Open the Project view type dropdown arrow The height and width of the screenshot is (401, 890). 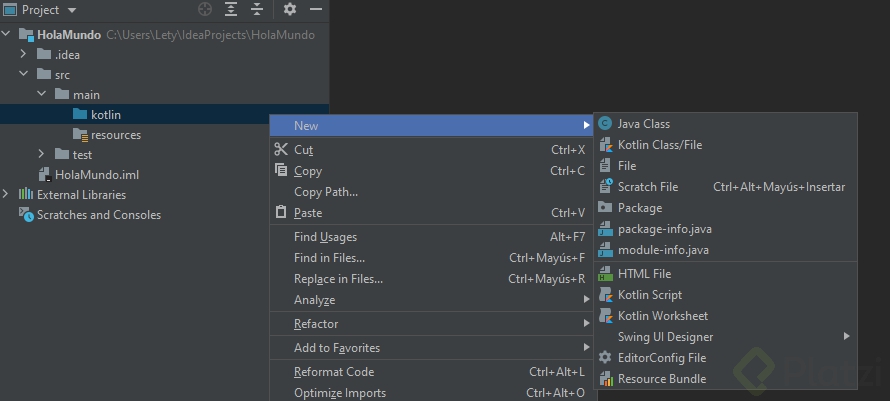(72, 10)
